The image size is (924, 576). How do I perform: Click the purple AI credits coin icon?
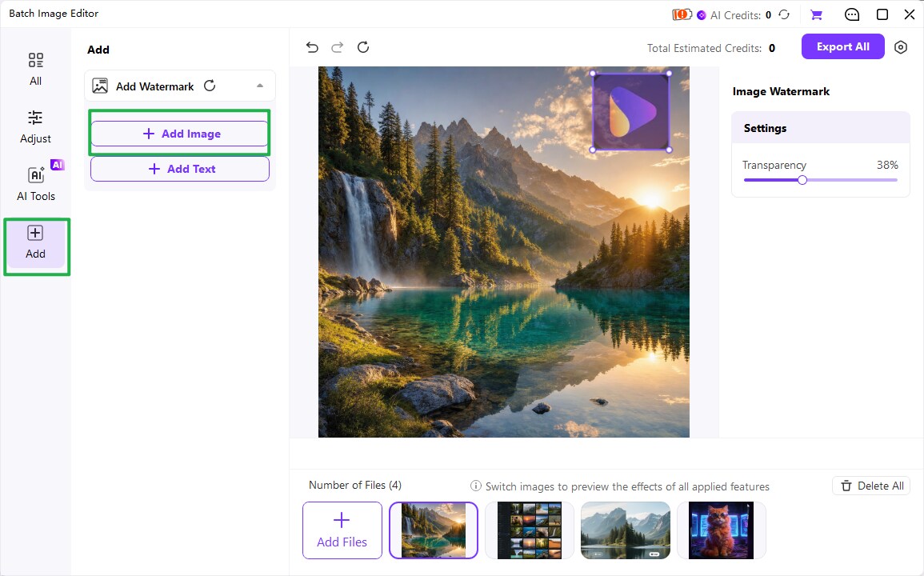(702, 15)
